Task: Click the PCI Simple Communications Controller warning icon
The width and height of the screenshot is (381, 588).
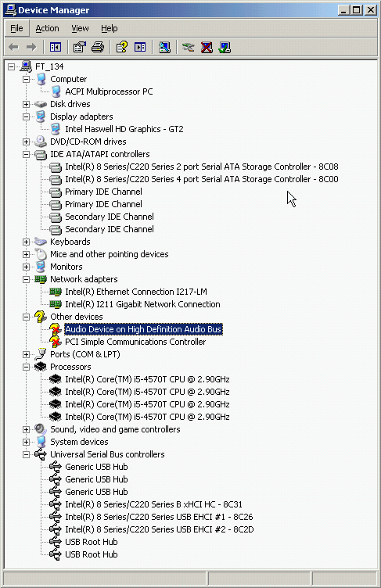Action: pos(56,342)
